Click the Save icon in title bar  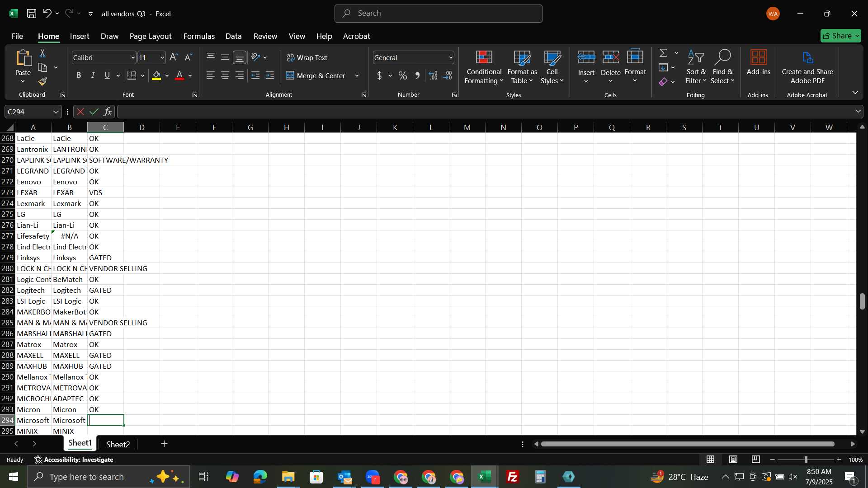(32, 14)
